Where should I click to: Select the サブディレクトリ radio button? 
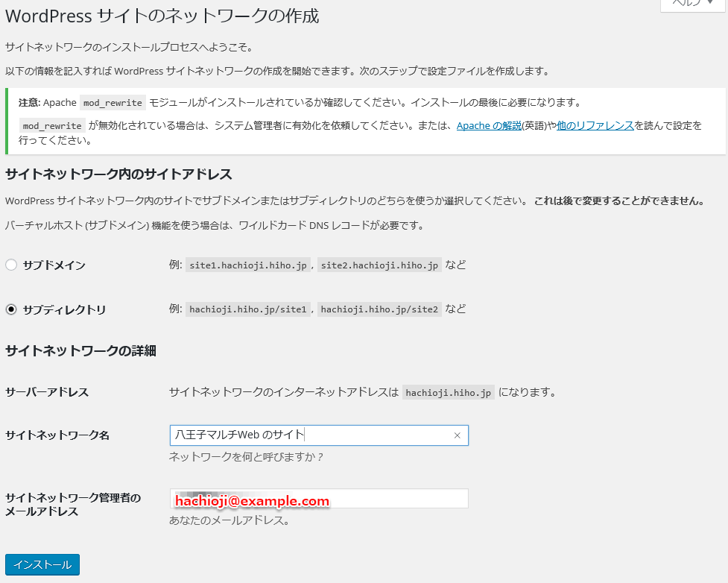pos(11,309)
